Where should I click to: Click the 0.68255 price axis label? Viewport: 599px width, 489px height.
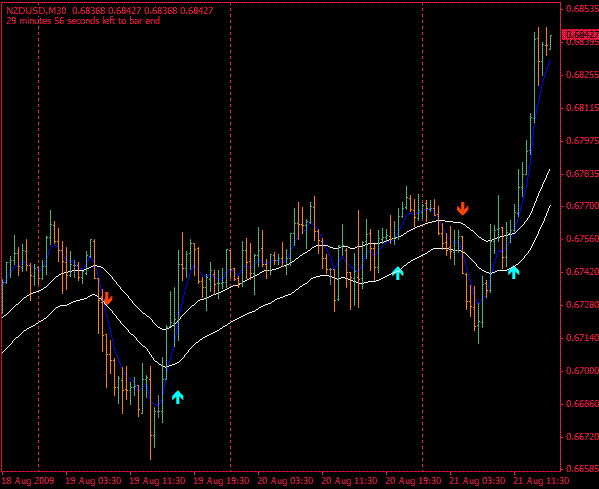tap(582, 74)
